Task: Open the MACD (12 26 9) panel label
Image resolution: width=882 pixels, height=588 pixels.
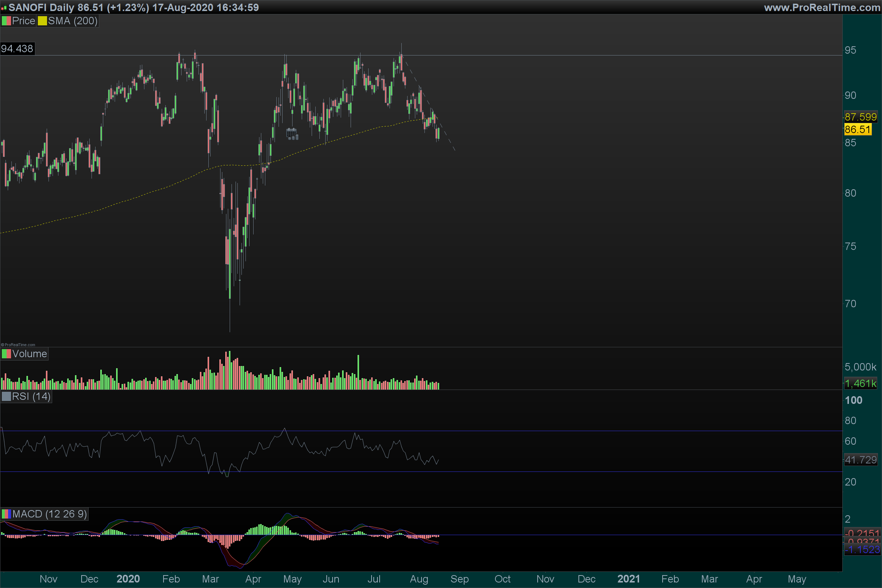Action: point(49,514)
